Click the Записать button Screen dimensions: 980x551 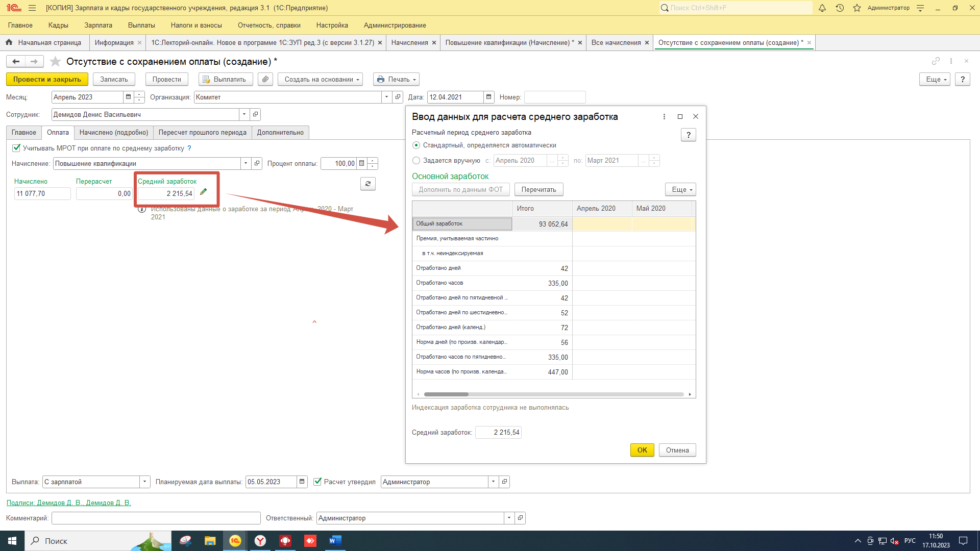pyautogui.click(x=114, y=79)
